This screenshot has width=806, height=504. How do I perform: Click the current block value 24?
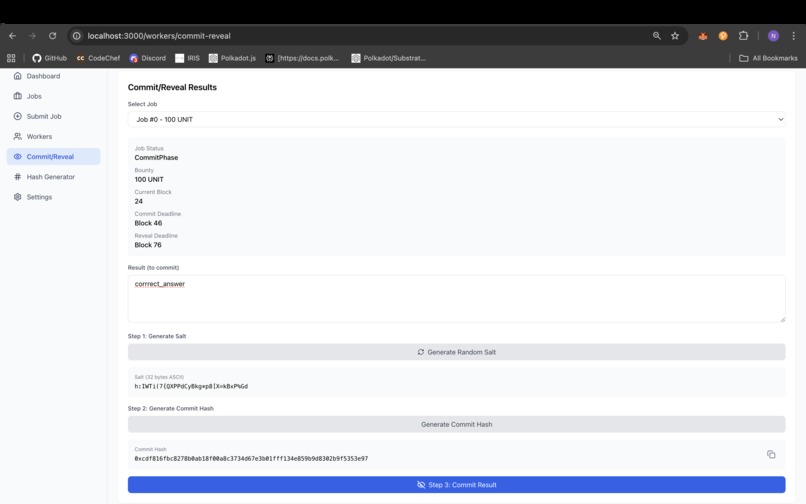pyautogui.click(x=139, y=202)
